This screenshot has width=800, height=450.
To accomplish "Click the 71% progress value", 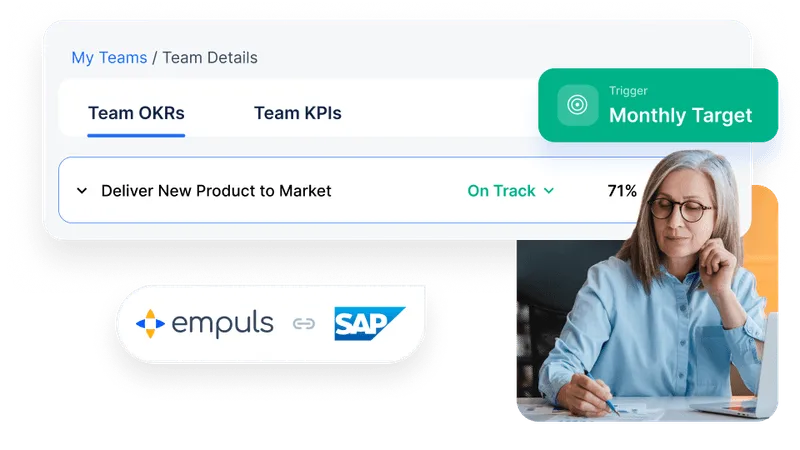I will pos(622,191).
